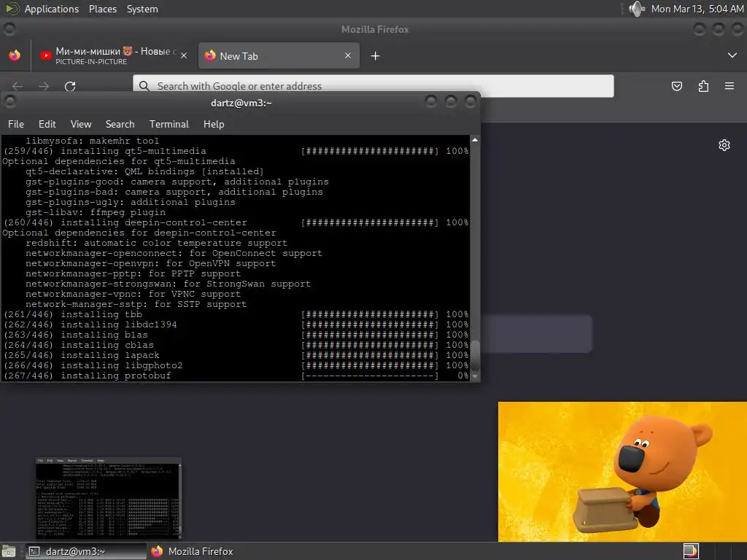The image size is (747, 560).
Task: Close the Ми-ми-мишки YouTube tab
Action: (183, 55)
